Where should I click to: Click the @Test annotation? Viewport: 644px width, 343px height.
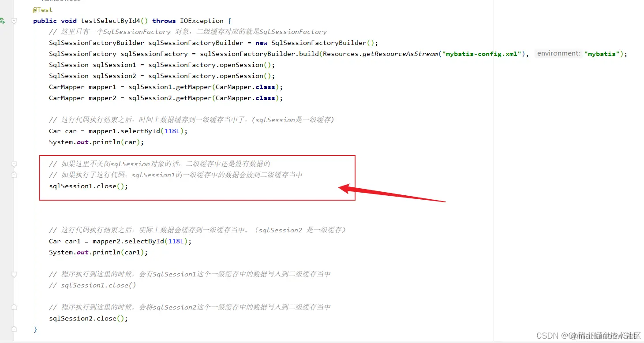coord(43,10)
